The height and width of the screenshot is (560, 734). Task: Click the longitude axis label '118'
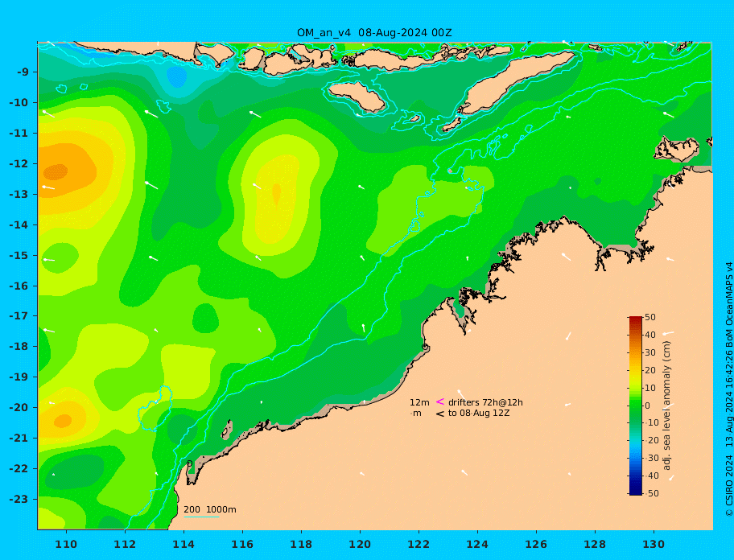click(301, 544)
